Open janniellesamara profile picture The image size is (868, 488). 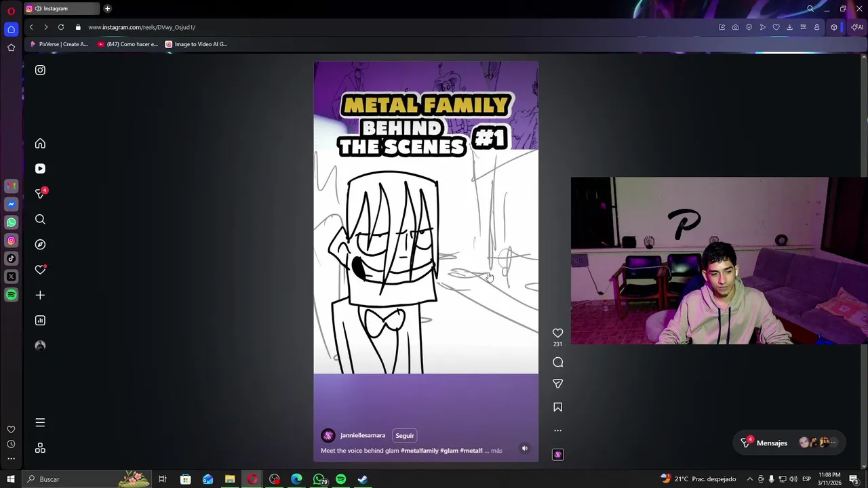(328, 436)
